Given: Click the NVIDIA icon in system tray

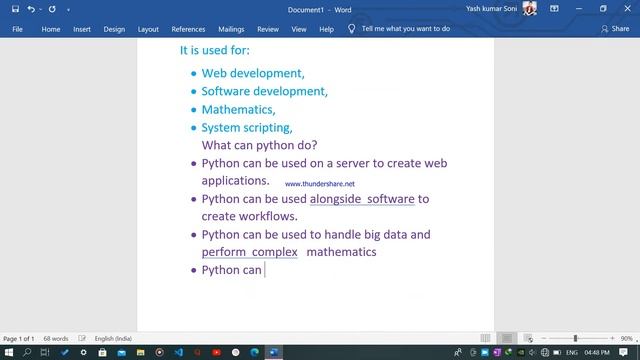Looking at the screenshot, I should tap(521, 352).
